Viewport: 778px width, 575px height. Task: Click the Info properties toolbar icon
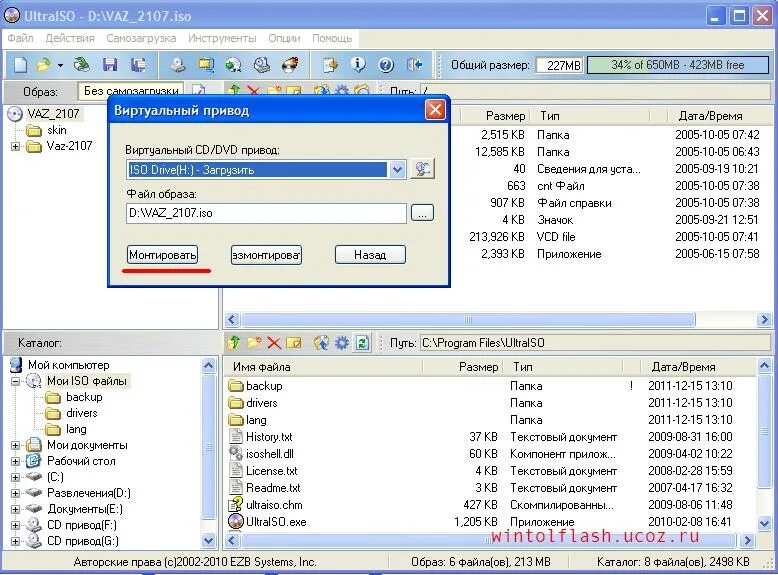[x=358, y=64]
